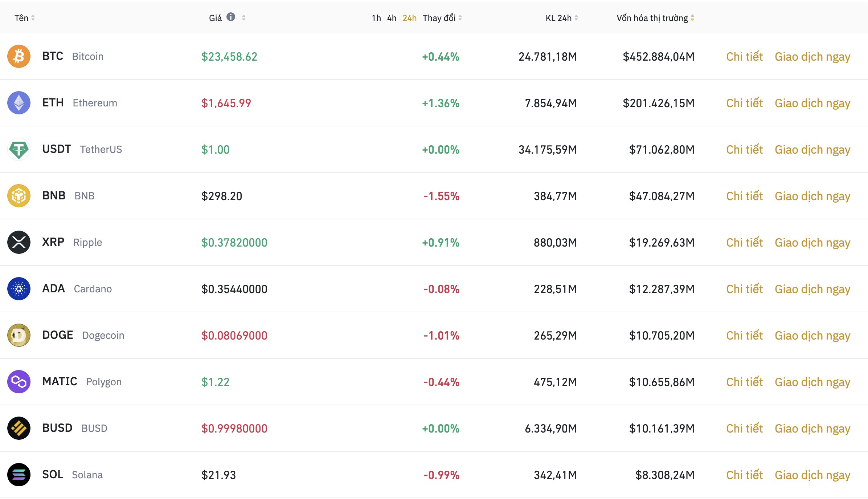This screenshot has width=868, height=499.
Task: Click MATIC volume 475,12M
Action: pyautogui.click(x=555, y=382)
